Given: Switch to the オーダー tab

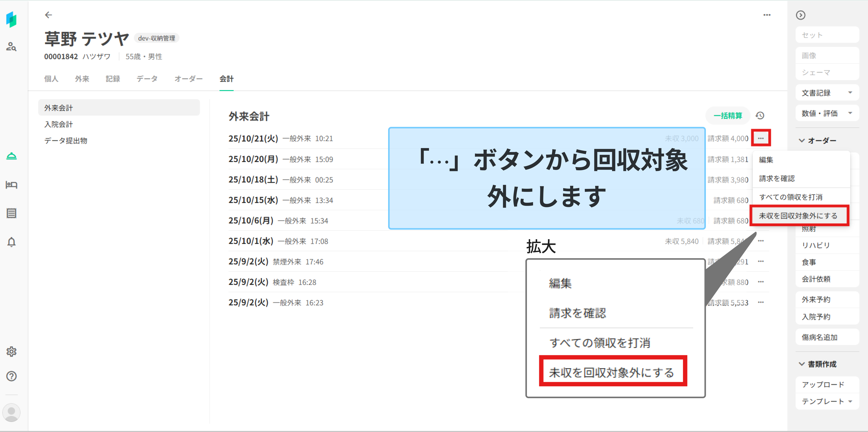Looking at the screenshot, I should point(188,79).
